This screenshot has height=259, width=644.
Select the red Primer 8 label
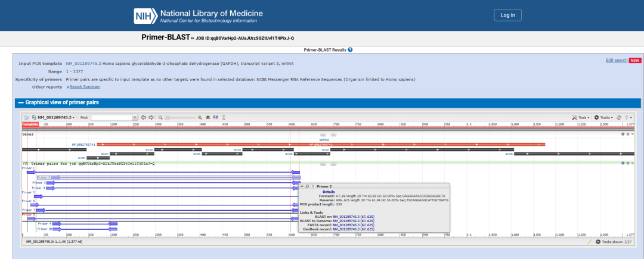click(29, 214)
